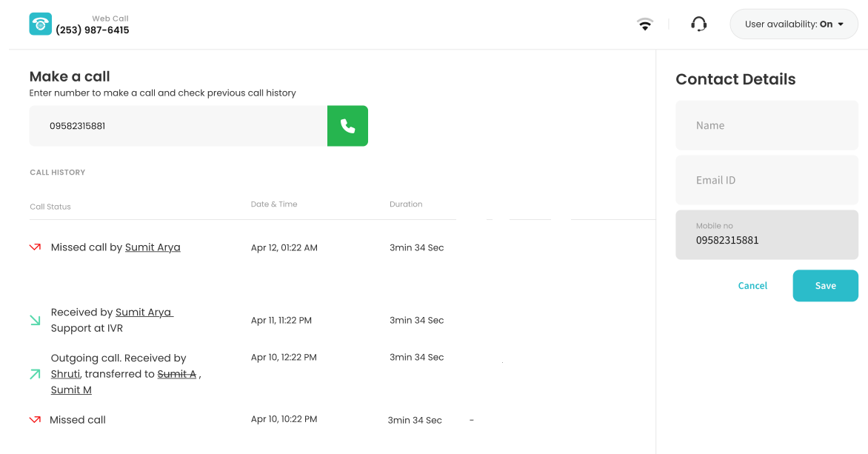Click the incoming call arrow for Support at IVR
This screenshot has height=454, width=868.
tap(35, 321)
